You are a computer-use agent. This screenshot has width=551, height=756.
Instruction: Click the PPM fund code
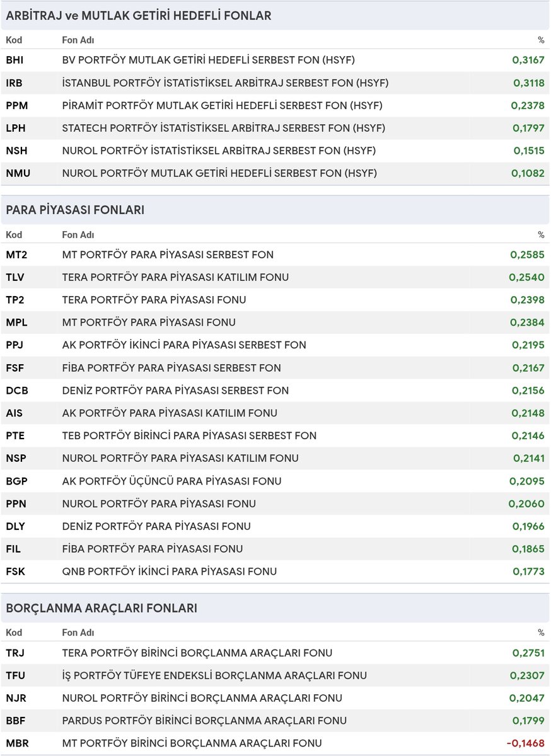click(16, 106)
